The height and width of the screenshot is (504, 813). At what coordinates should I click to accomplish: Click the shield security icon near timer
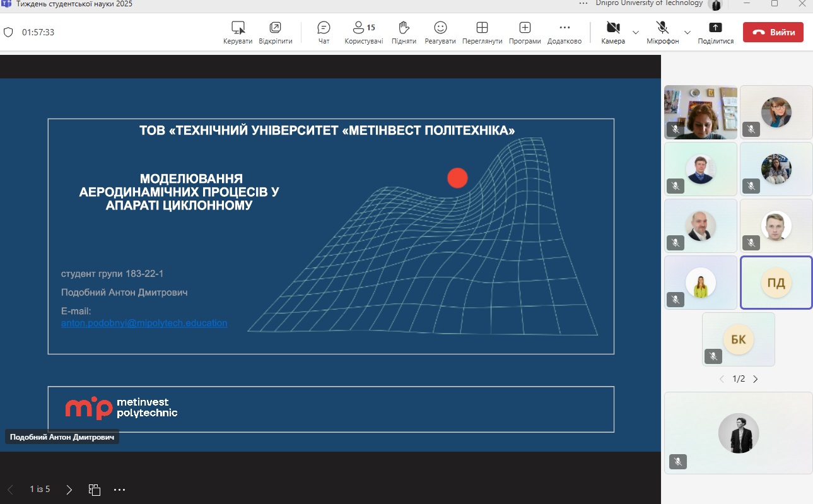[8, 32]
